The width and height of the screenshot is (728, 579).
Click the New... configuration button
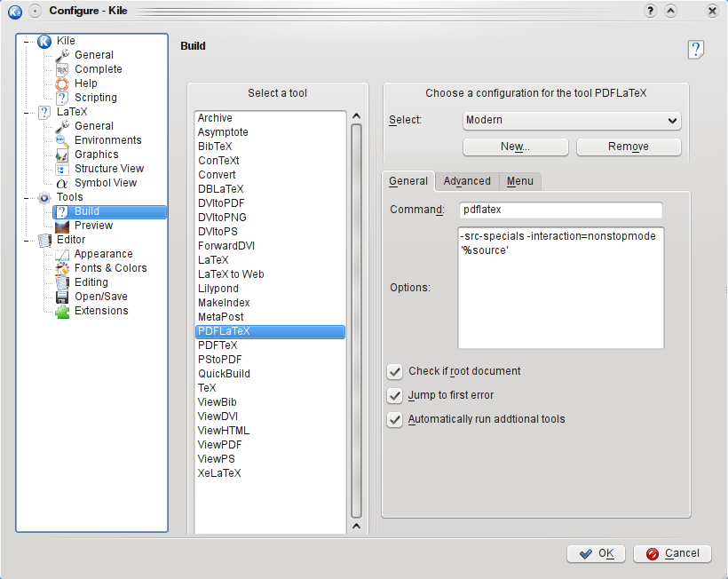pos(515,147)
